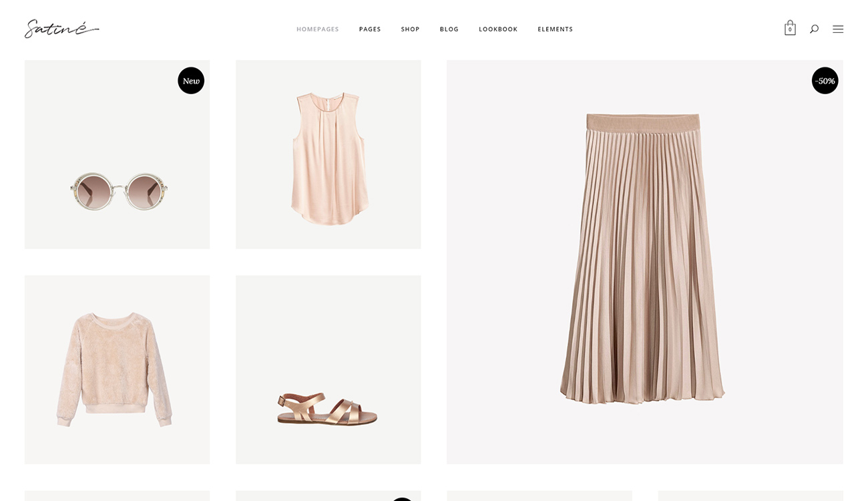Expand the Elements menu

point(555,29)
